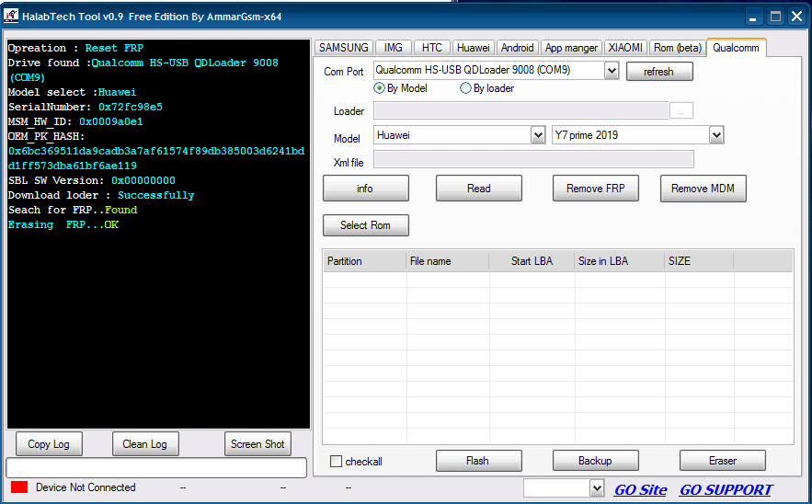Click the Xml file input field

click(x=533, y=159)
